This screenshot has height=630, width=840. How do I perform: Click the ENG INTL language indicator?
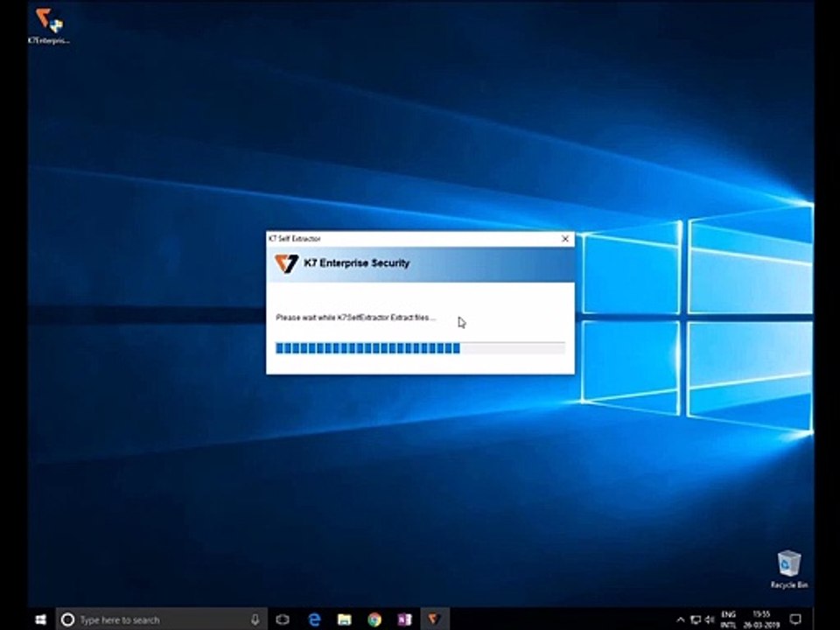tap(729, 619)
